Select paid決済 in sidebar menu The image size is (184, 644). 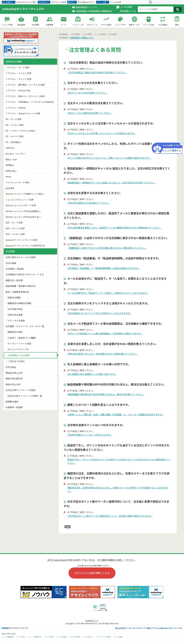tap(30, 188)
